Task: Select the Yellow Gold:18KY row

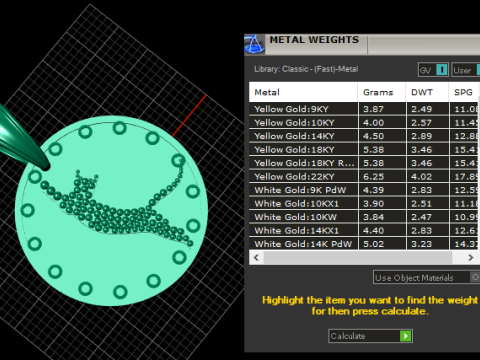Action: (x=364, y=150)
